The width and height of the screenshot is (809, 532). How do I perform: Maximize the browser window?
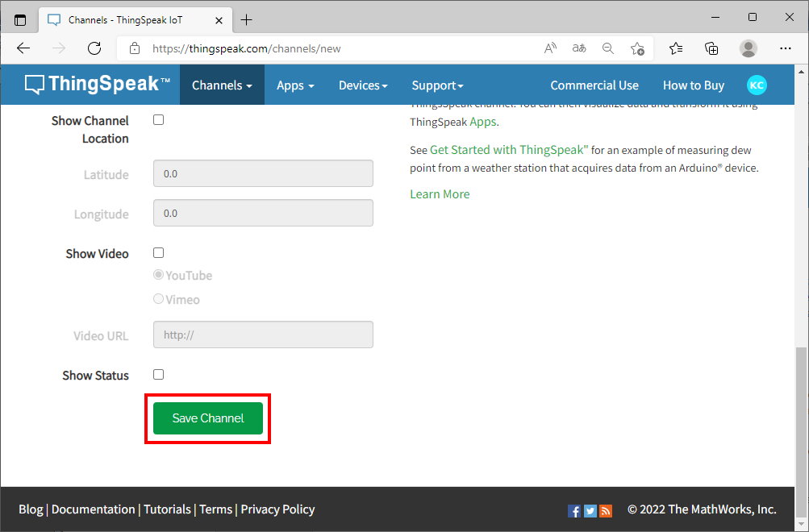pos(753,18)
